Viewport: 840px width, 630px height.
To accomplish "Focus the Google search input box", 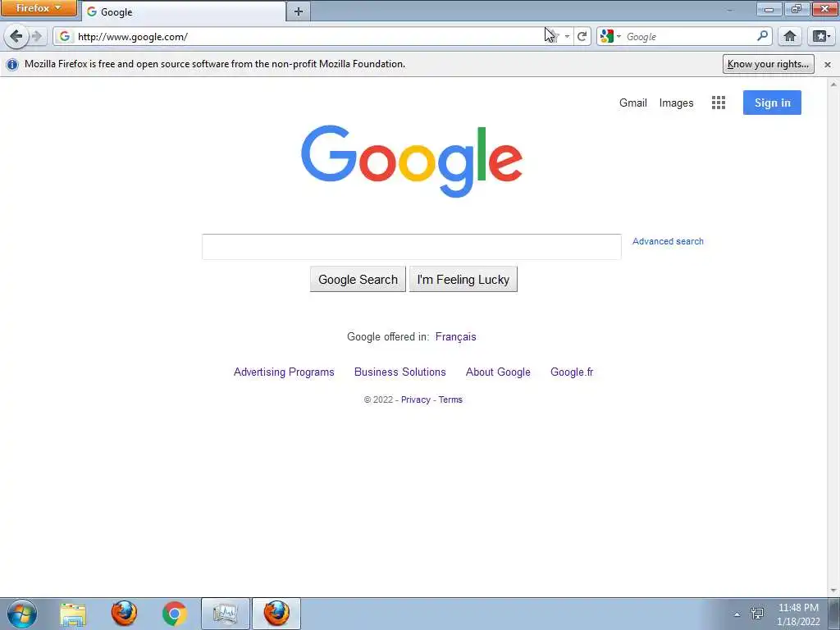I will coord(412,247).
